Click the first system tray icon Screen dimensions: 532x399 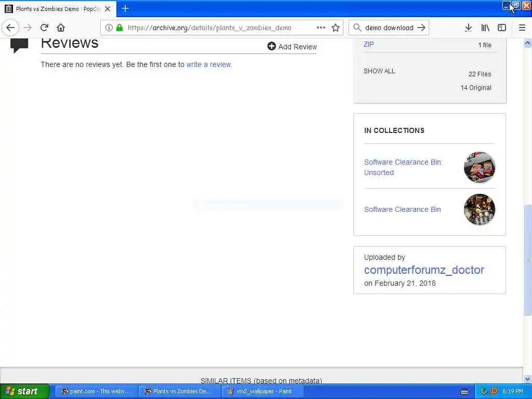tap(484, 391)
